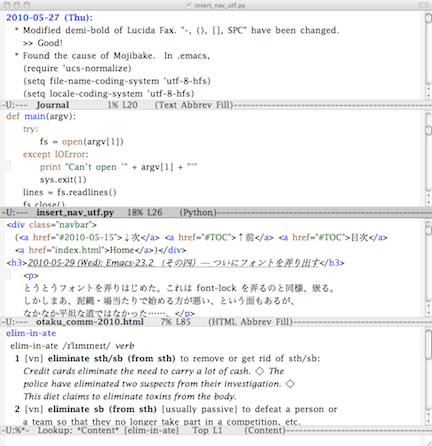Click the otaku_comm-2010.html pane scrollbar thumb

pos(429,230)
